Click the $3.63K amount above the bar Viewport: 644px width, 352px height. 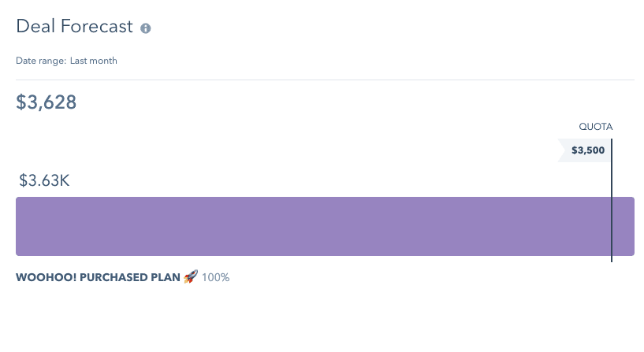pos(44,180)
